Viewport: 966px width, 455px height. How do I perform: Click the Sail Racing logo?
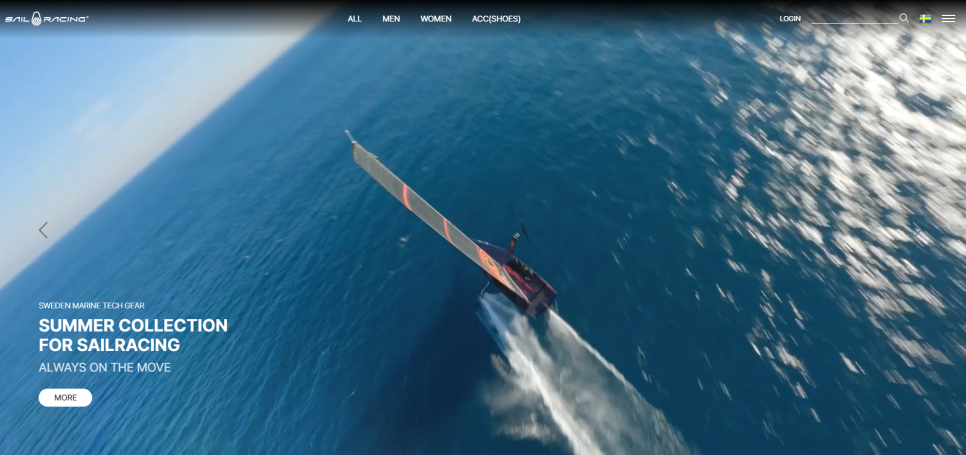click(47, 18)
